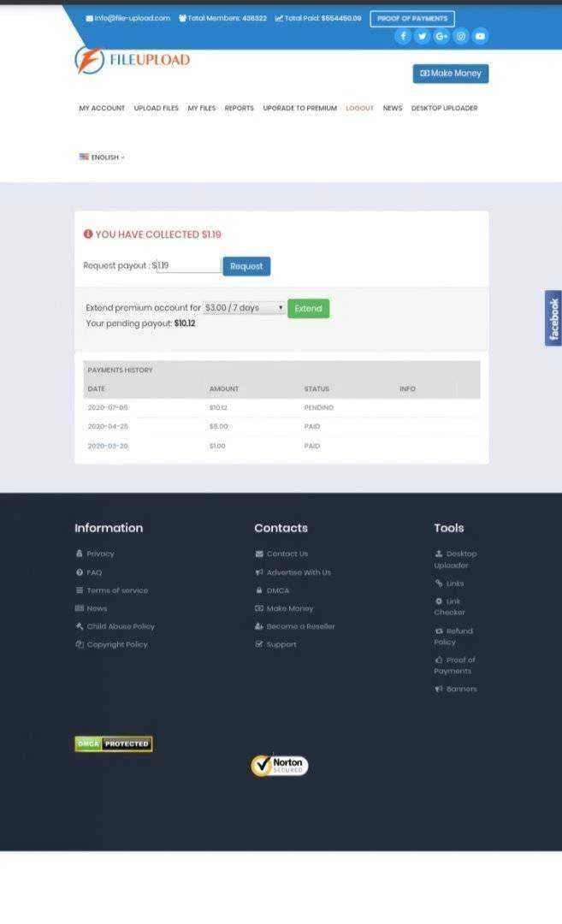Open Link Checker under Tools
This screenshot has height=924, width=562.
449,607
